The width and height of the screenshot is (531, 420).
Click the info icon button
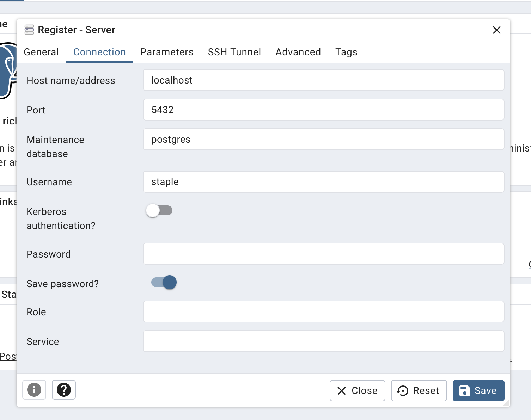34,390
